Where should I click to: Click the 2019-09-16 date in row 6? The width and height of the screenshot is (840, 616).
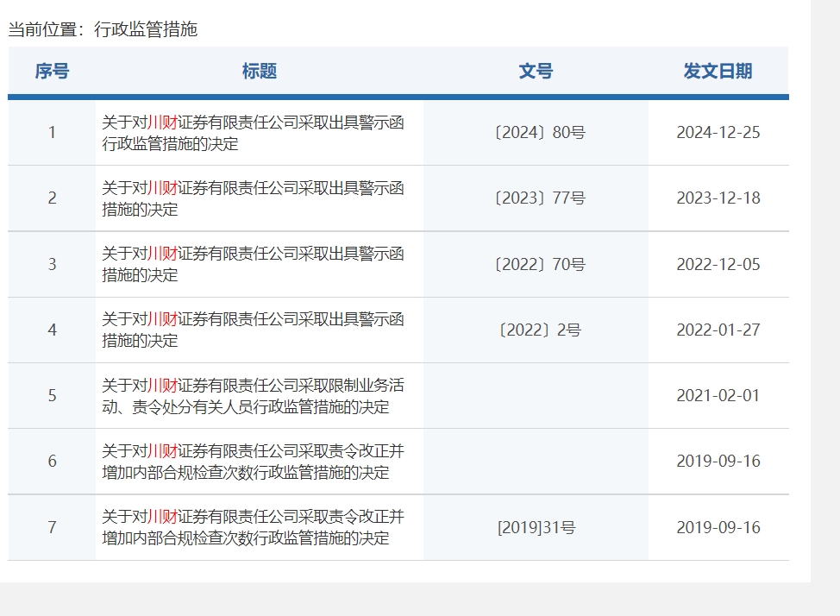click(x=718, y=461)
